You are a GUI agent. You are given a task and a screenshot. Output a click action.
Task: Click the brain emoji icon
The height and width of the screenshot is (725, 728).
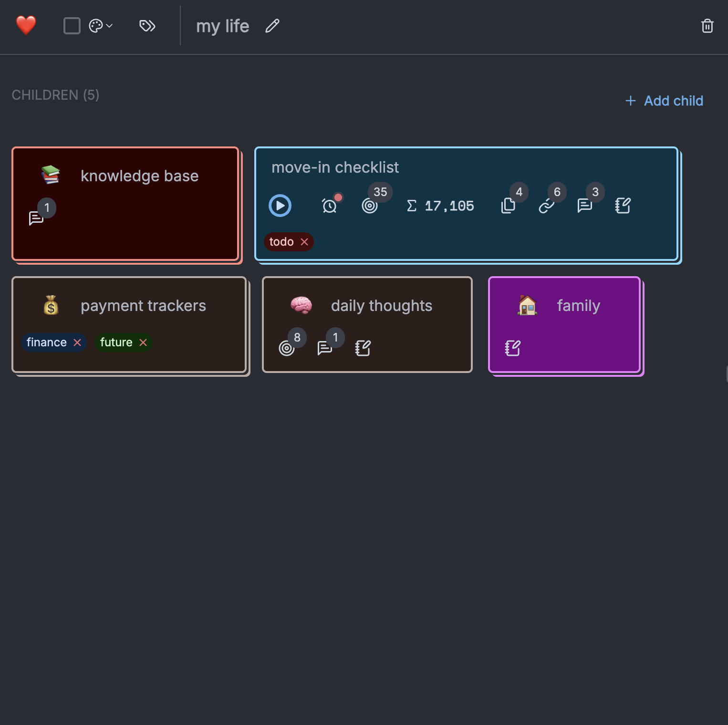[x=302, y=305]
